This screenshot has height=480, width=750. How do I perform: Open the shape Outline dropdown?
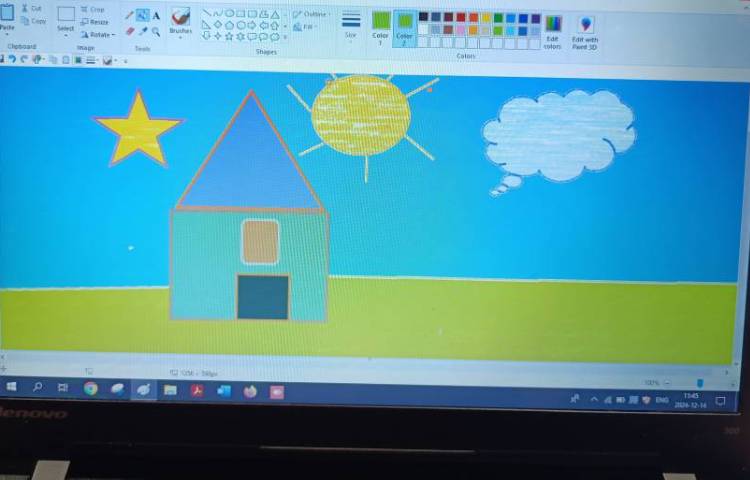(314, 14)
